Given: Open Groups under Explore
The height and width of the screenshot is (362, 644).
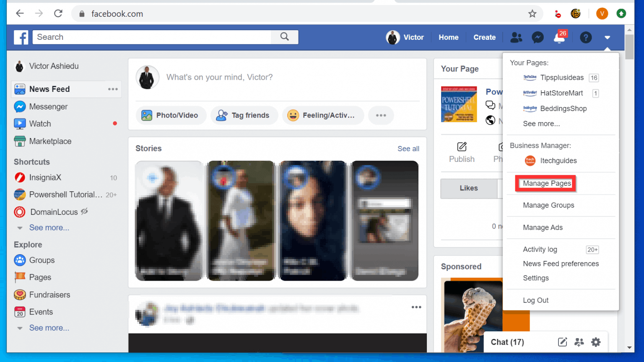Looking at the screenshot, I should 42,260.
